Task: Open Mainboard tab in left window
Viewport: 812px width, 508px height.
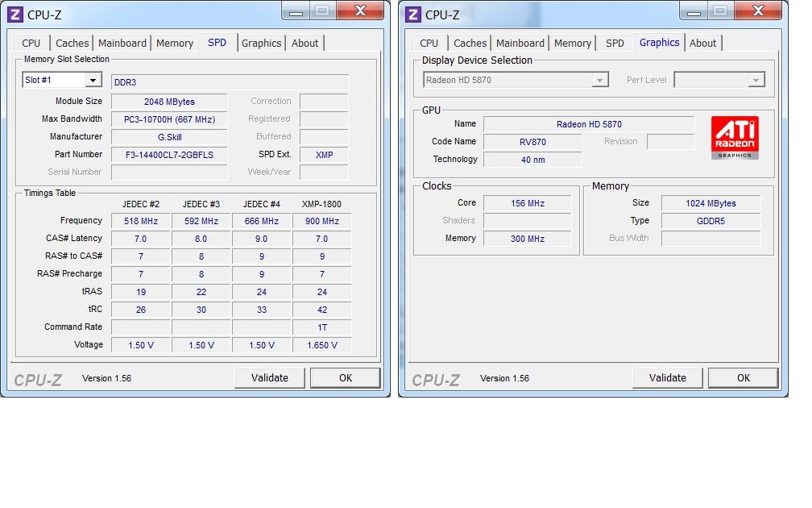Action: point(122,43)
